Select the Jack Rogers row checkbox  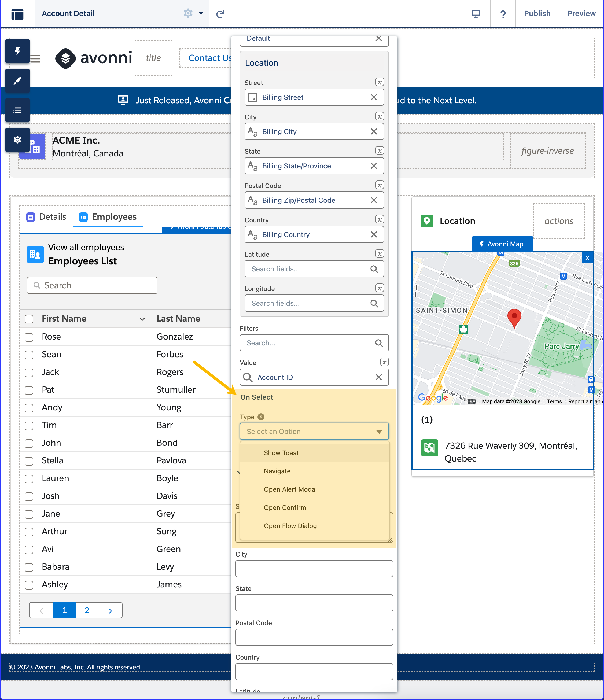coord(29,372)
